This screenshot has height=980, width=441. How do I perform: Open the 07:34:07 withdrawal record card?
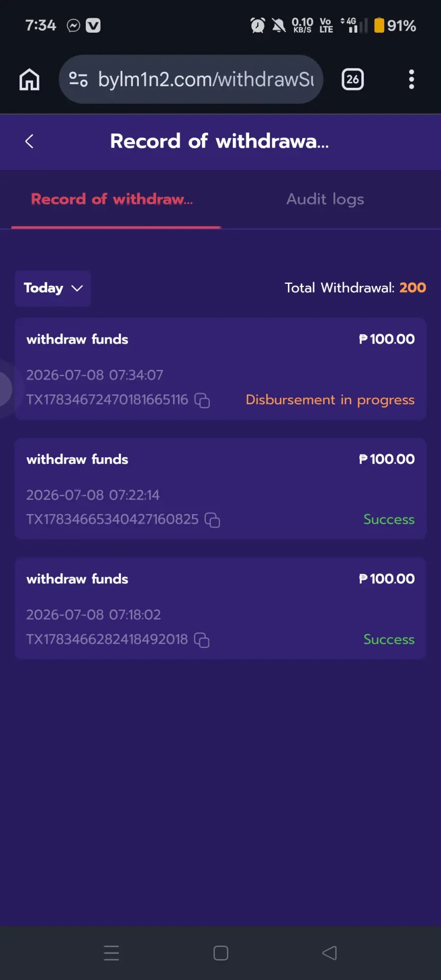[x=220, y=369]
